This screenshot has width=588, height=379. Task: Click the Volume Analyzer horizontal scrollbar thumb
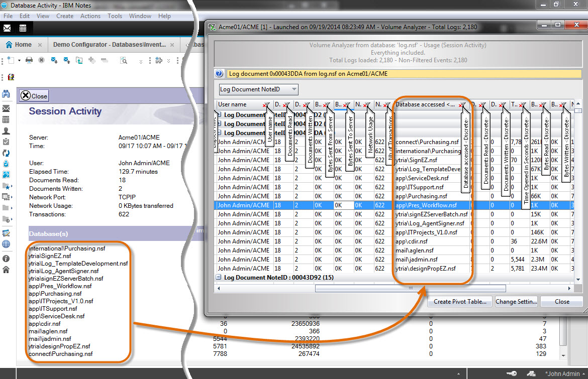click(410, 288)
